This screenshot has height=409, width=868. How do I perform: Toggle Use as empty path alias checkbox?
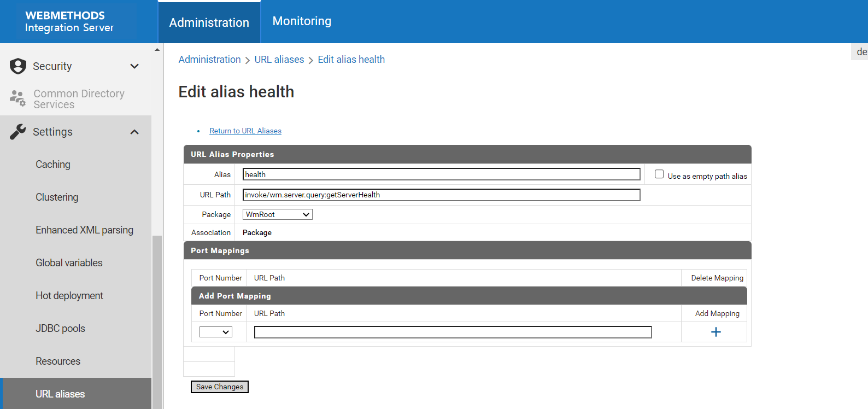[x=659, y=174]
